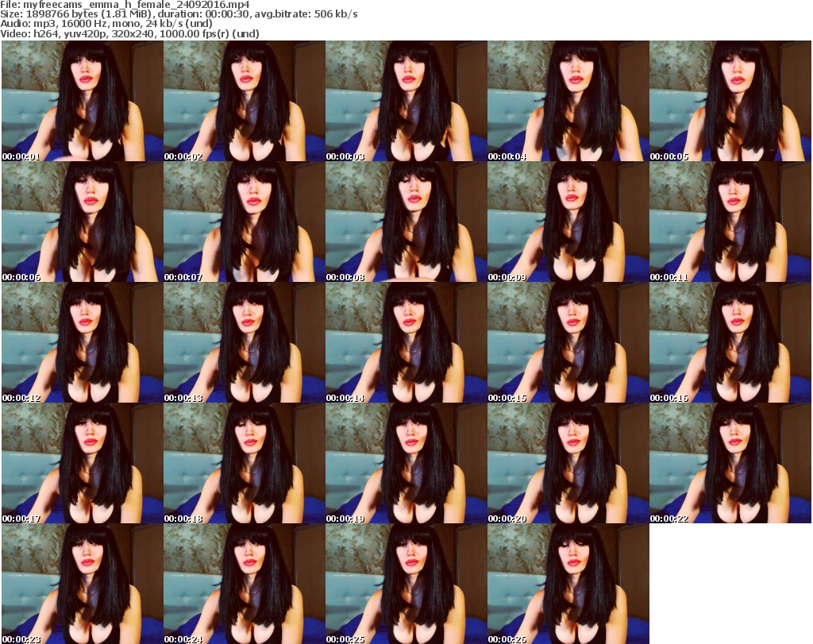Open the thumbnail marked 00:00:14
The width and height of the screenshot is (813, 644).
pyautogui.click(x=406, y=342)
